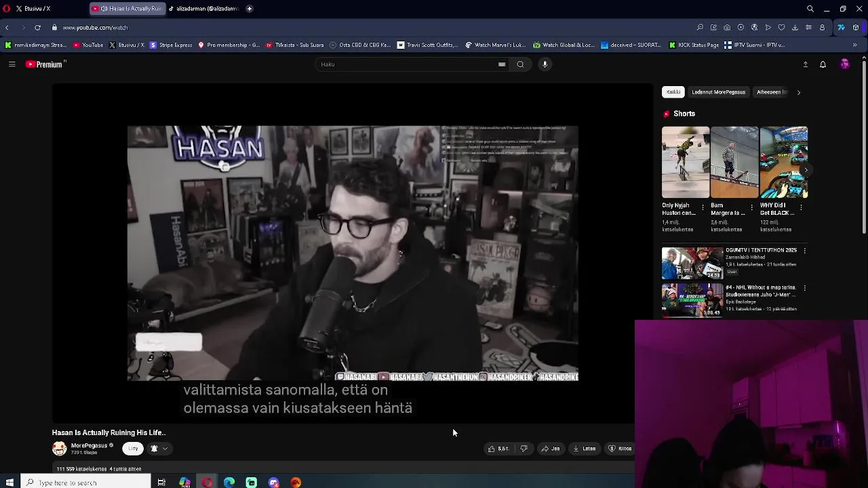Open the WHY Did I Get BLACK short
The image size is (868, 488).
click(x=784, y=162)
